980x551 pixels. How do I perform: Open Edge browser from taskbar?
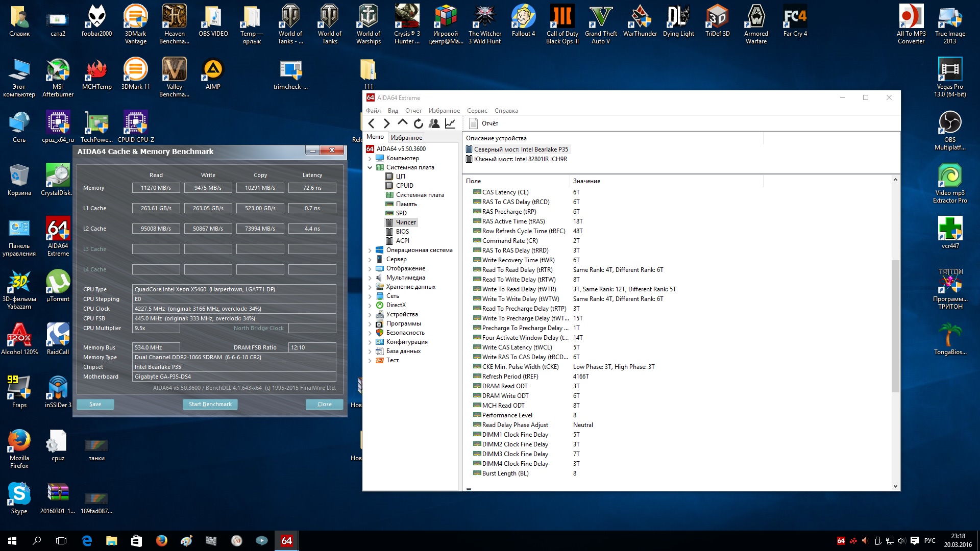pyautogui.click(x=87, y=541)
